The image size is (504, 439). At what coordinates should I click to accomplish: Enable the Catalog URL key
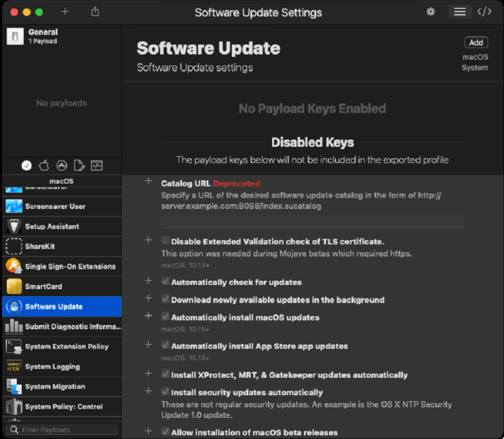point(148,181)
